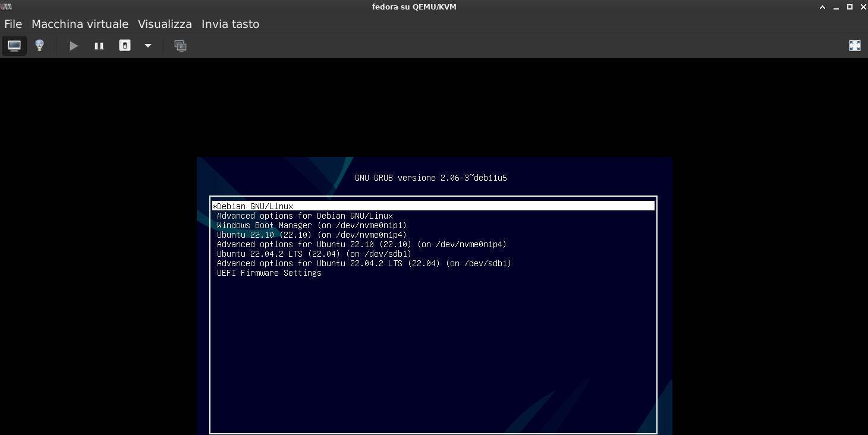Switch to fullscreen view icon

tap(855, 46)
